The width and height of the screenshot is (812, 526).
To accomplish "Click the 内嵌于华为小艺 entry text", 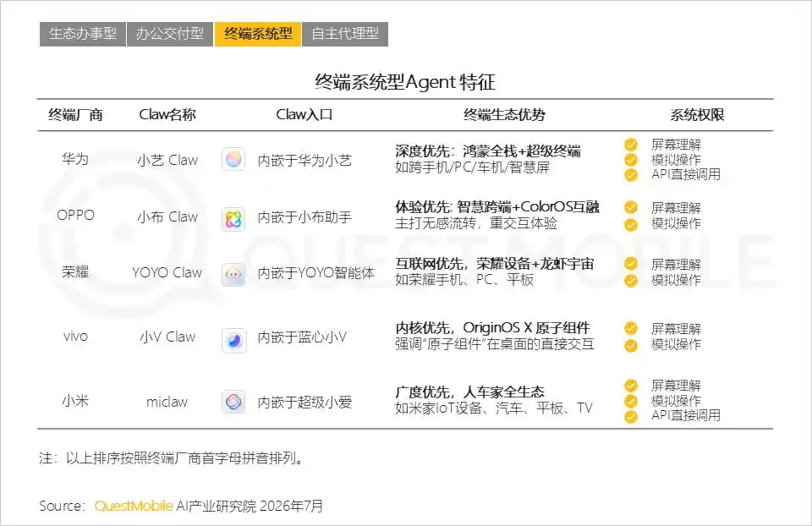I will 305,161.
